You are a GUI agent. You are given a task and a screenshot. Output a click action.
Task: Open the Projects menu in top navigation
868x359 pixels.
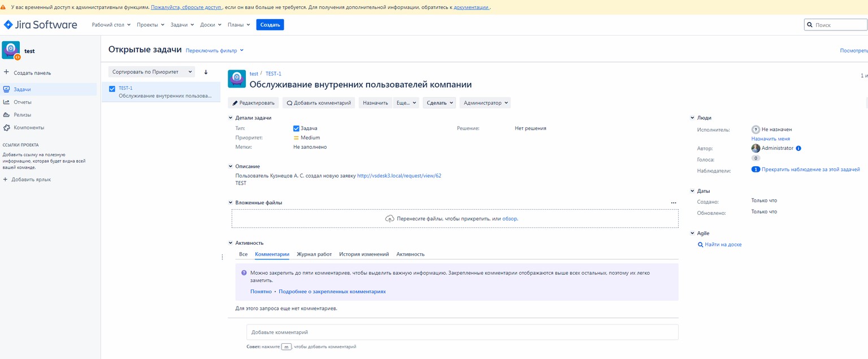150,25
